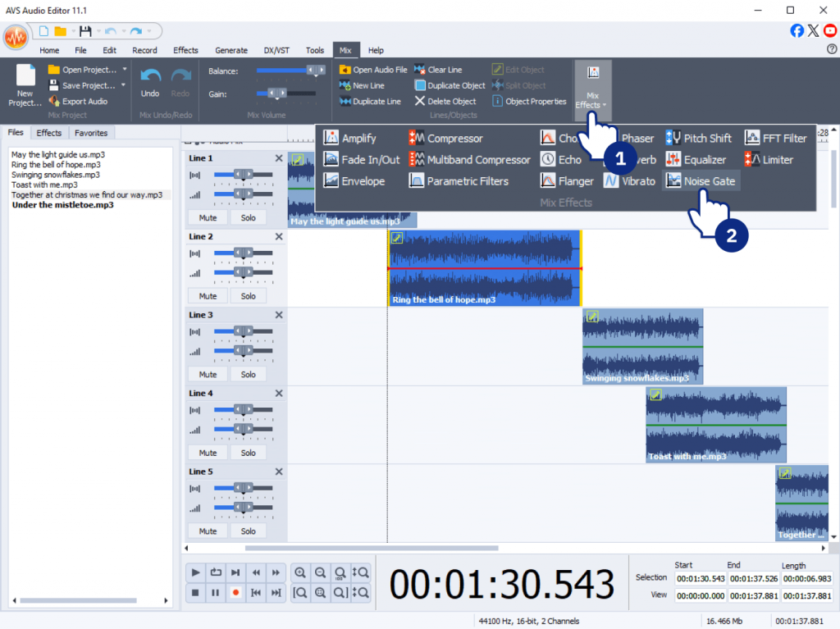Image resolution: width=840 pixels, height=629 pixels.
Task: Click Duplicate Object button
Action: point(450,85)
